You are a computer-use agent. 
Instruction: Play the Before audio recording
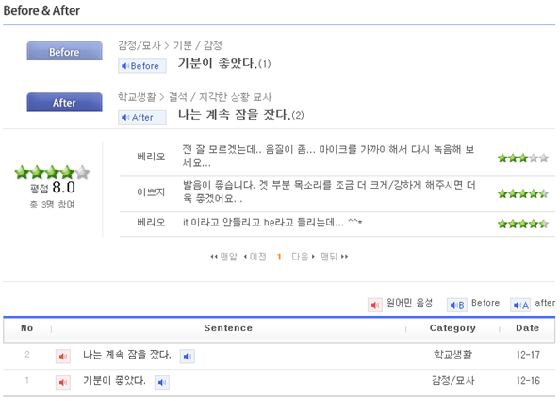142,66
